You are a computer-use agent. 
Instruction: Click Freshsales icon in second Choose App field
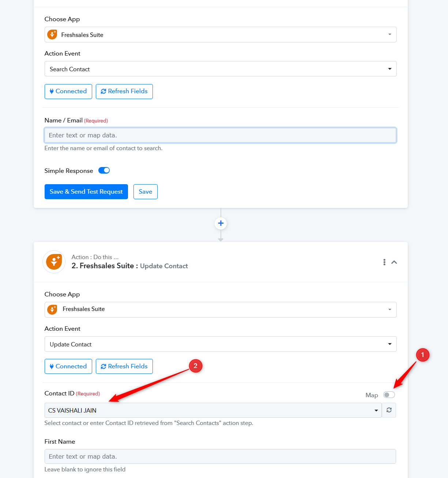point(53,310)
